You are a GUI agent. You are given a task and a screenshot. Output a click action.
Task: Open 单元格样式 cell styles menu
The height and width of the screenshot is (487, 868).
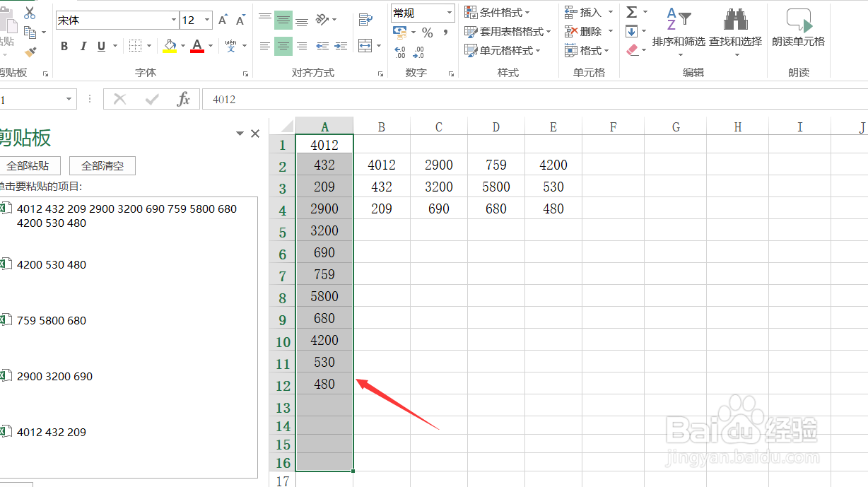(503, 51)
